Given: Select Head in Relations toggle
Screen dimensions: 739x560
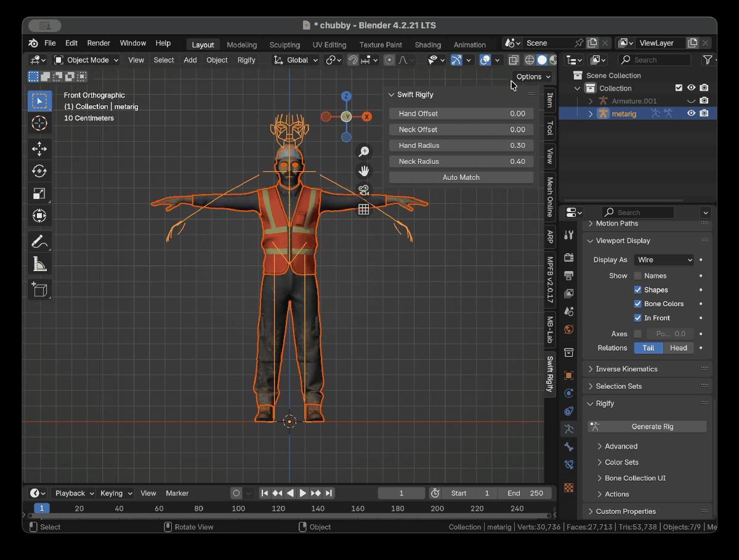Looking at the screenshot, I should [x=679, y=348].
